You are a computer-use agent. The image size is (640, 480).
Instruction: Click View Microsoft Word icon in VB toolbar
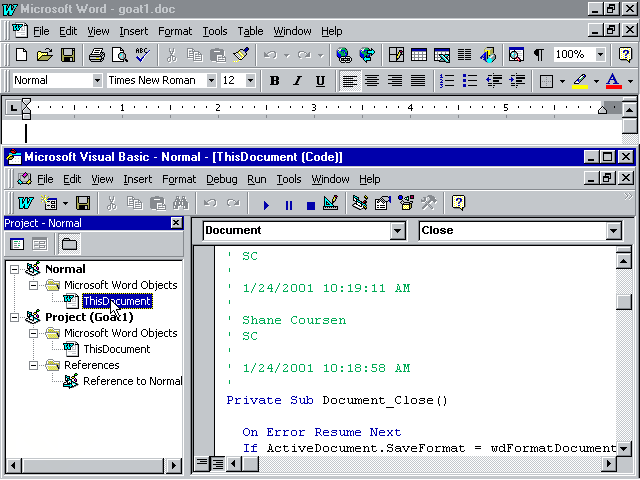25,203
